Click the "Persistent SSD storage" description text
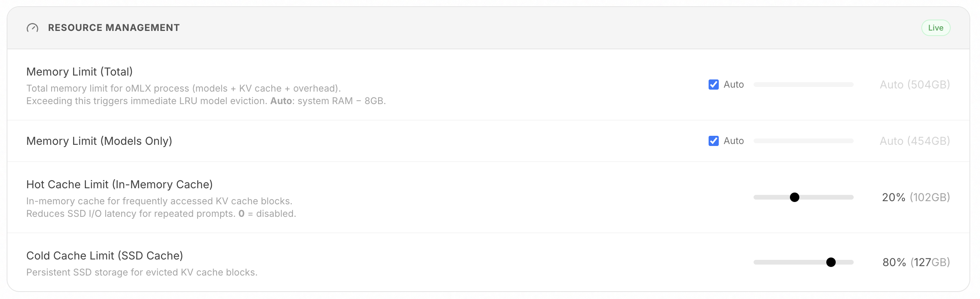980x299 pixels. pos(142,272)
